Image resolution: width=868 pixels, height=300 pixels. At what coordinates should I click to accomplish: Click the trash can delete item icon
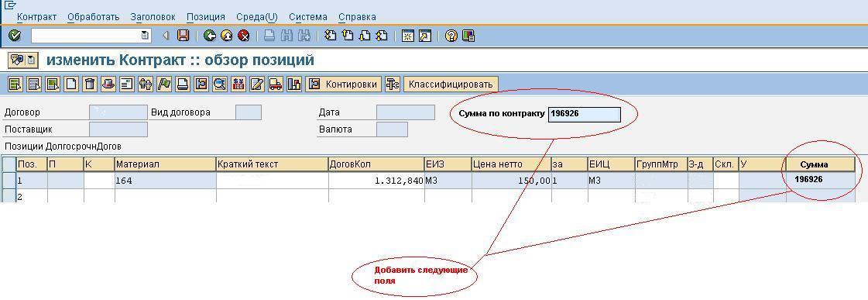click(x=90, y=84)
